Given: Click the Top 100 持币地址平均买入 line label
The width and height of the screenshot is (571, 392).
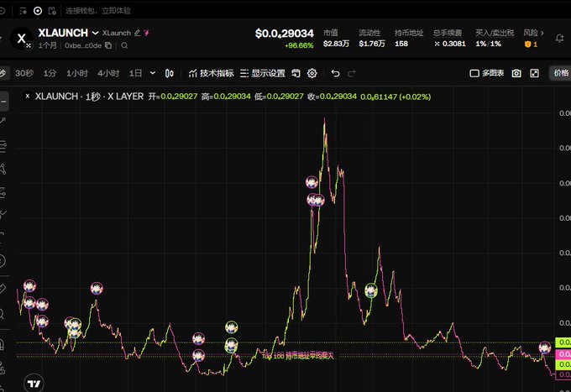Looking at the screenshot, I should tap(297, 355).
